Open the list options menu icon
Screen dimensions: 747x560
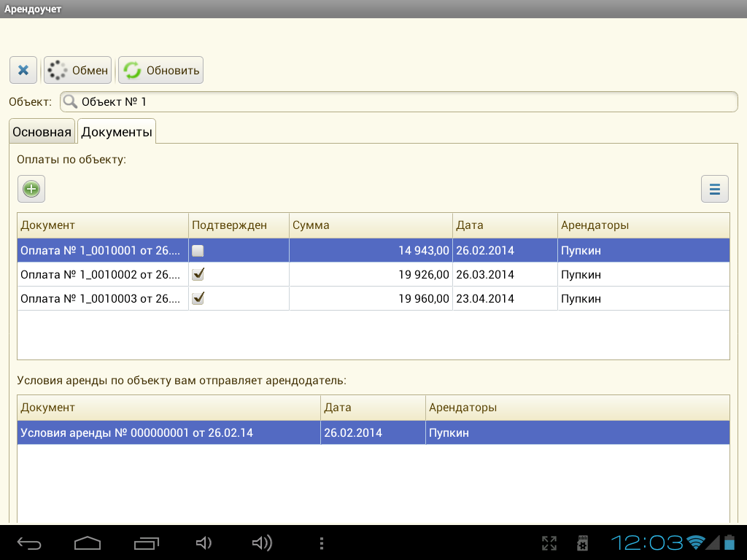pos(714,189)
